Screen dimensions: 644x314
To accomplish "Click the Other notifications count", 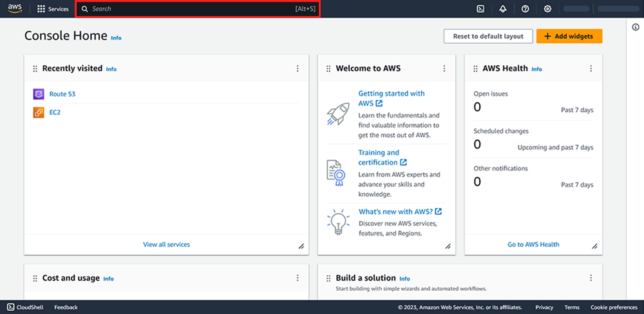I will click(477, 181).
